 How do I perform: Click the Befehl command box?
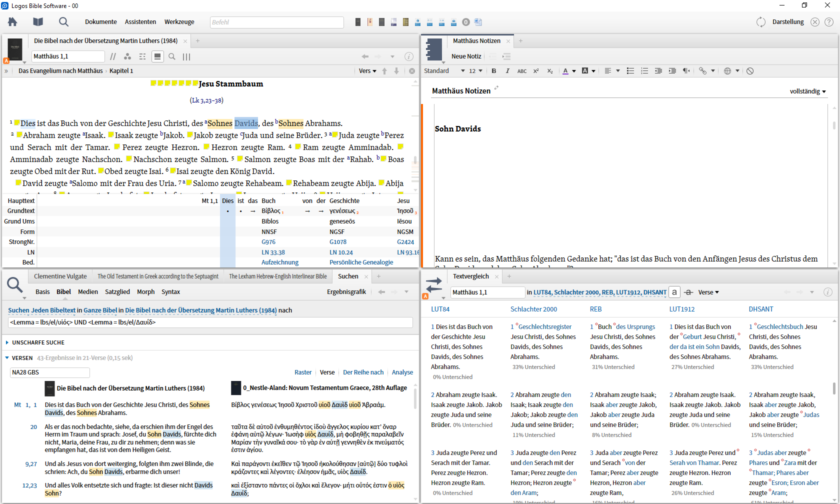pyautogui.click(x=276, y=22)
